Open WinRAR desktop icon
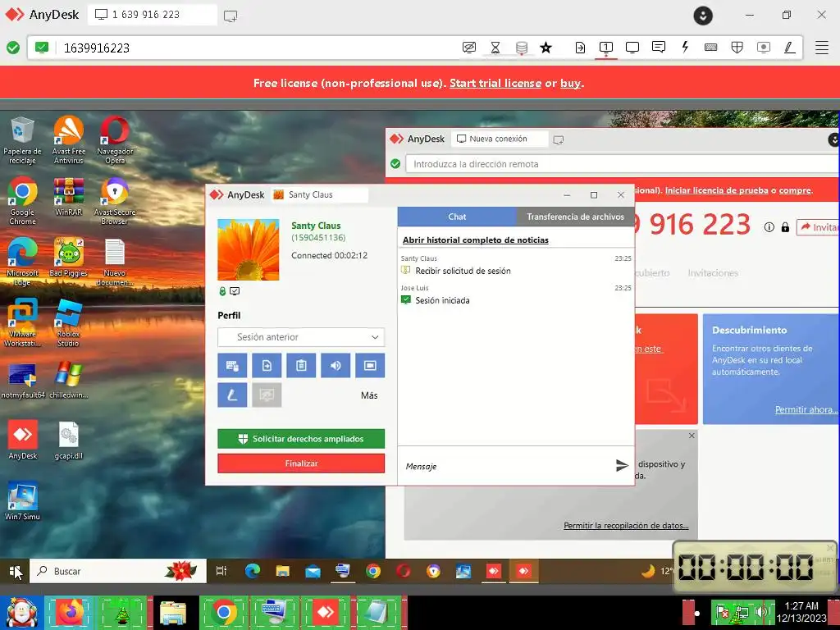 [69, 197]
